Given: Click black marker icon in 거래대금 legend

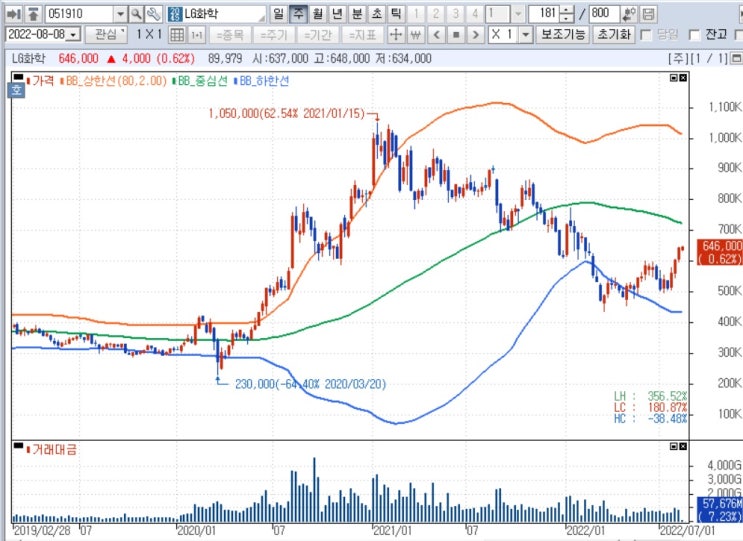Looking at the screenshot, I should (x=18, y=445).
